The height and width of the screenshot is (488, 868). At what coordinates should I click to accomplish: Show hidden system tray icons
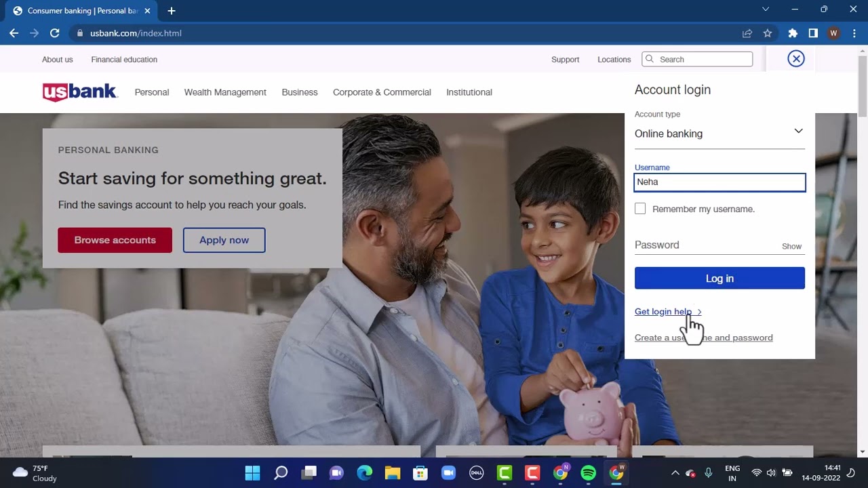coord(675,472)
